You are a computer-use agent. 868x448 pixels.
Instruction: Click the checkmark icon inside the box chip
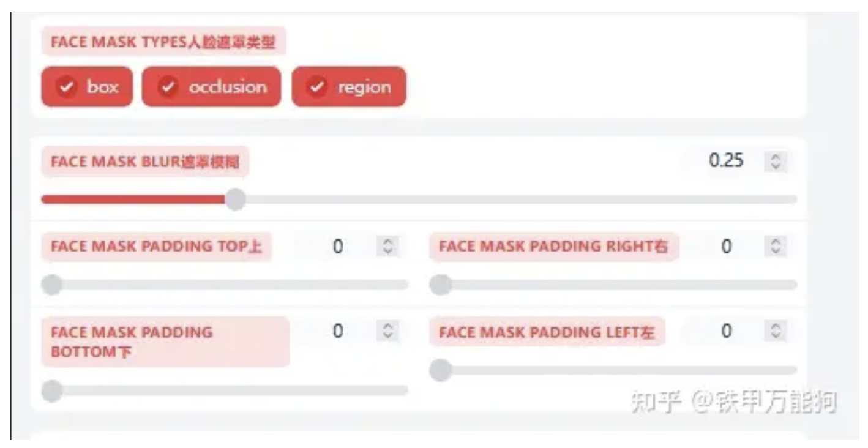coord(67,87)
